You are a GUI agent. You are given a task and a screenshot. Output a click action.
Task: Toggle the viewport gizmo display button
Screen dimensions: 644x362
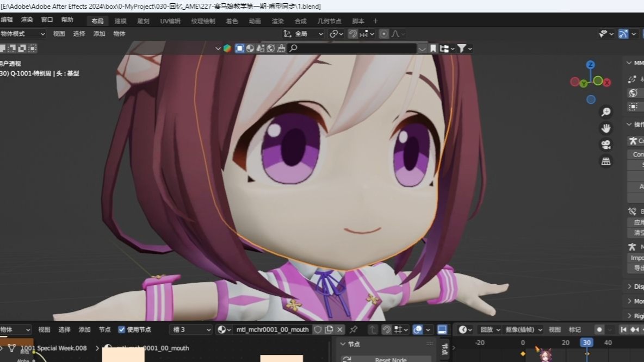tap(623, 34)
